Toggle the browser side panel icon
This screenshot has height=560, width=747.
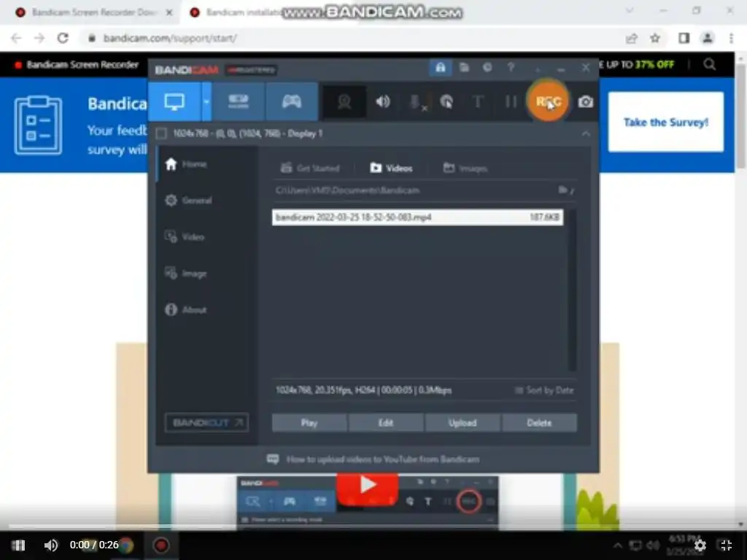pos(684,38)
